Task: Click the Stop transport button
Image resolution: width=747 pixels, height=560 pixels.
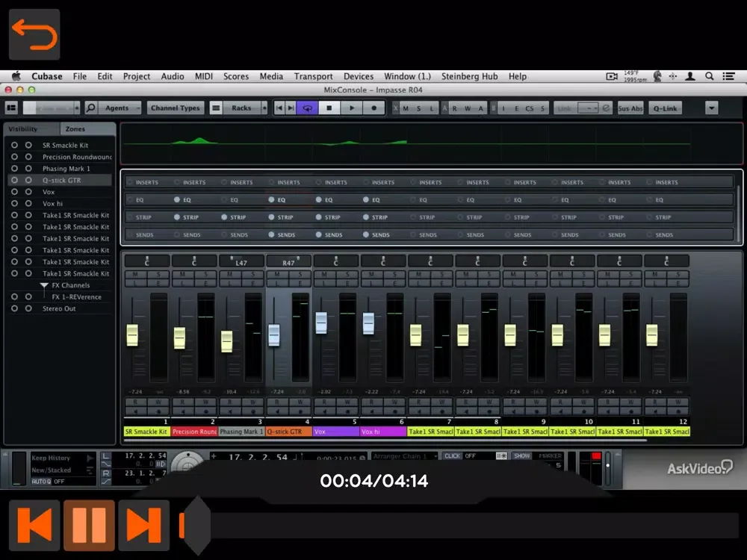Action: point(329,108)
